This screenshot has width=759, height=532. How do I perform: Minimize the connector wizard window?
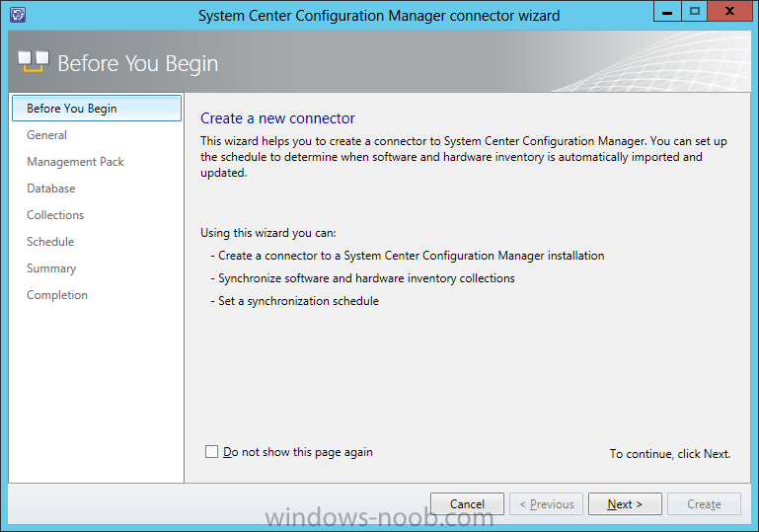(667, 11)
